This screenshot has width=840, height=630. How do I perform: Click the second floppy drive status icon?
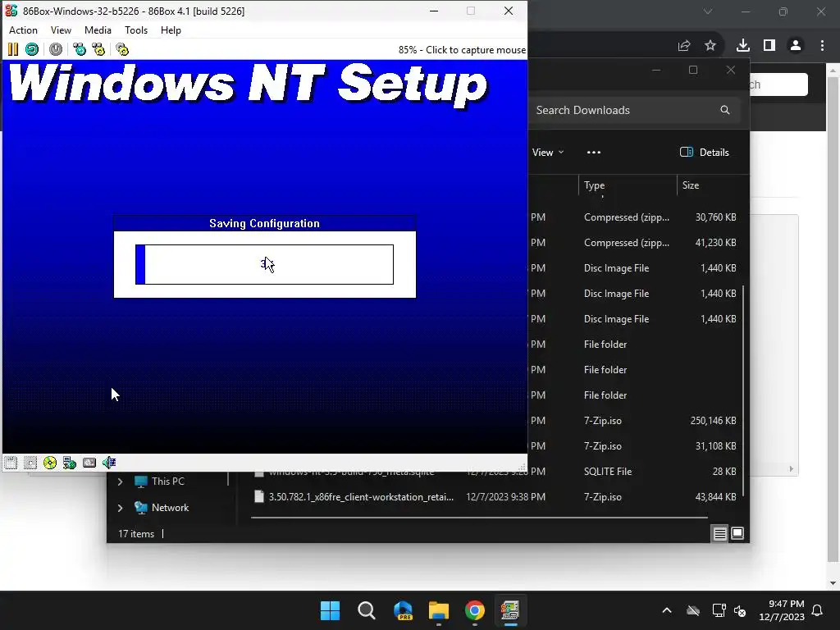point(30,463)
